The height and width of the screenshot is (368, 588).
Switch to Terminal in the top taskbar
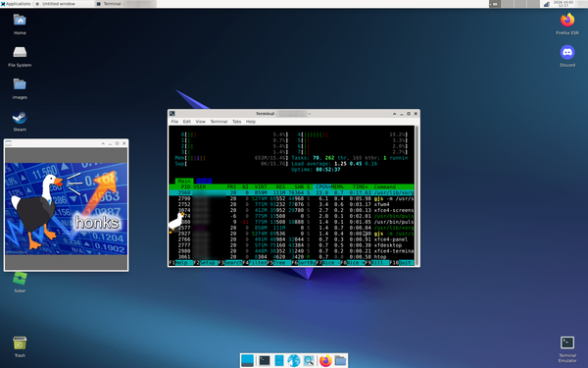[125, 4]
